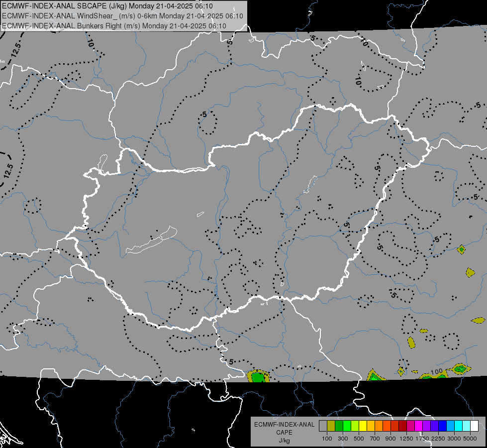Select the dark red legend swatch

tap(403, 426)
